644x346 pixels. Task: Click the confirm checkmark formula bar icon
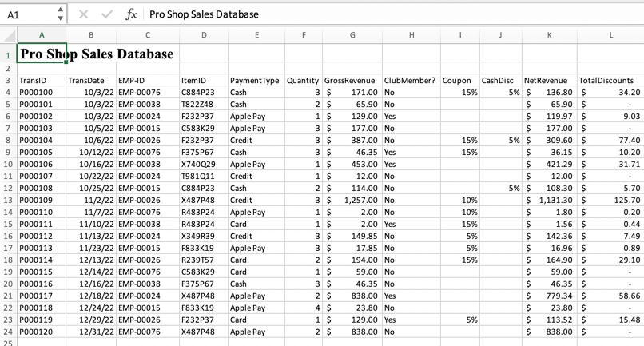[107, 15]
